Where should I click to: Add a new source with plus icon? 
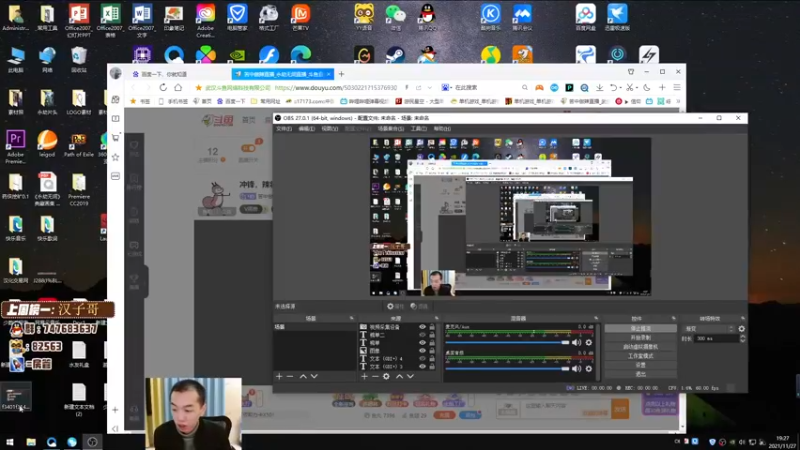(x=364, y=376)
